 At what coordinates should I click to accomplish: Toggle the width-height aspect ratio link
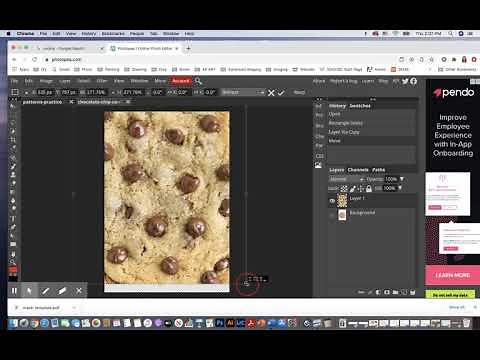pyautogui.click(x=113, y=92)
